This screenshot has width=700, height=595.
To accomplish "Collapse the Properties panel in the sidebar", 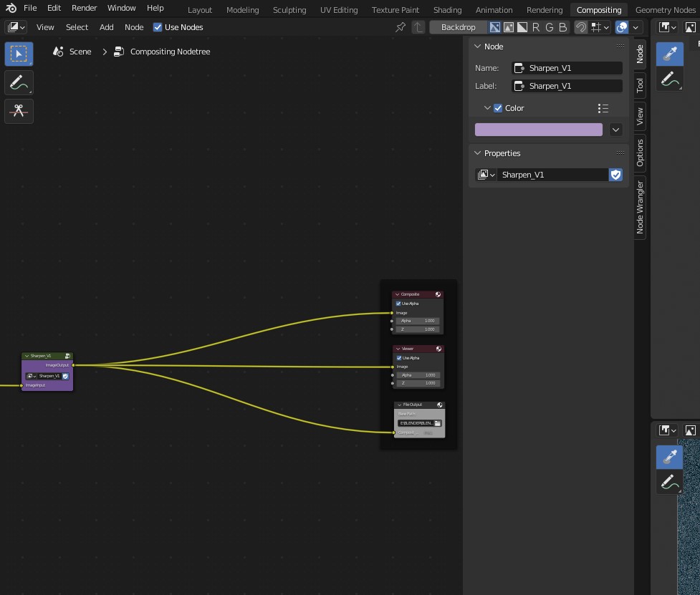I will point(478,153).
